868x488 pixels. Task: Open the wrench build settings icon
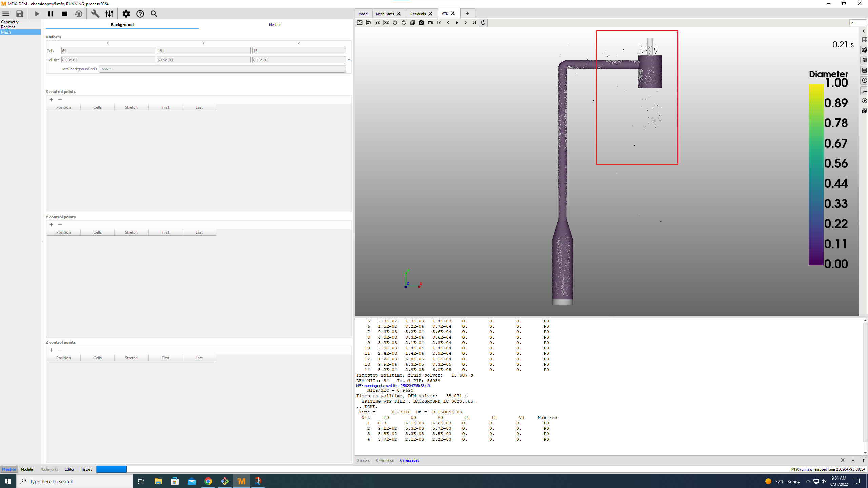[95, 14]
